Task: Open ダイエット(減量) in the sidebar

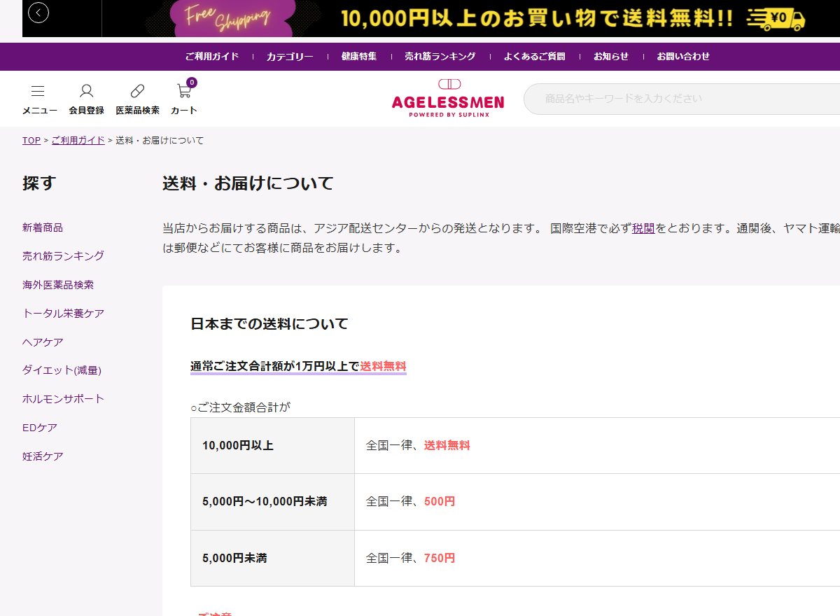Action: [62, 370]
